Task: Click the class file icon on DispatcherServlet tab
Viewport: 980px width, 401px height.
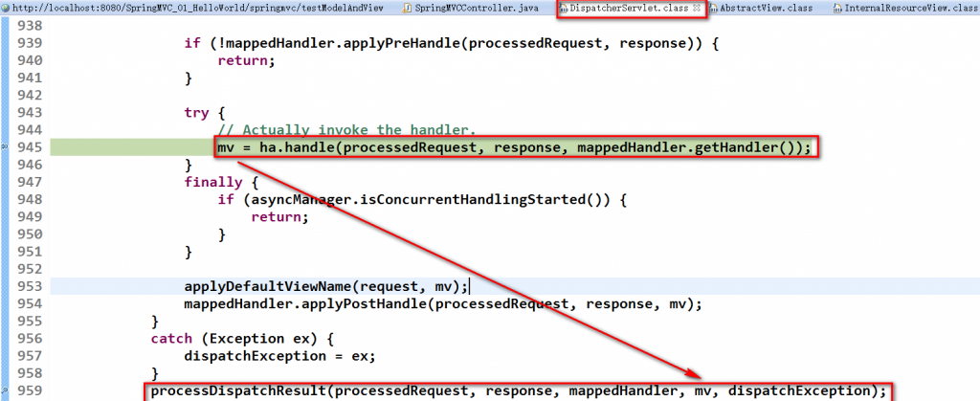Action: (x=563, y=9)
